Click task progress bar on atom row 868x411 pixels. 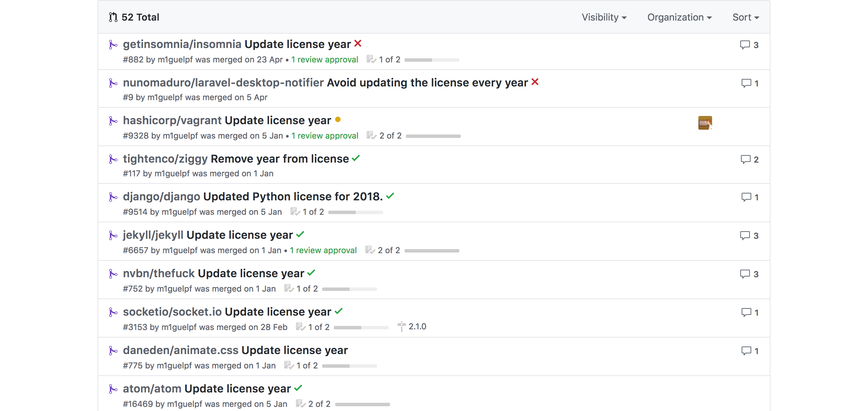click(x=363, y=404)
